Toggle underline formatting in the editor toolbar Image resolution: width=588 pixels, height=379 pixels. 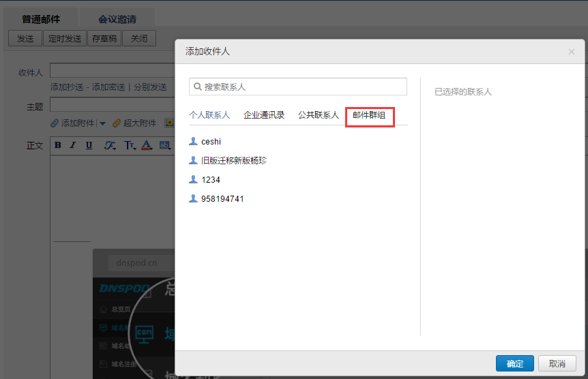[x=89, y=145]
